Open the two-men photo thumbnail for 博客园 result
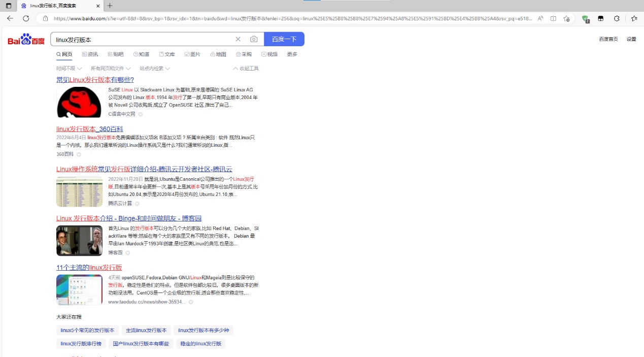The width and height of the screenshot is (644, 357). pyautogui.click(x=79, y=241)
